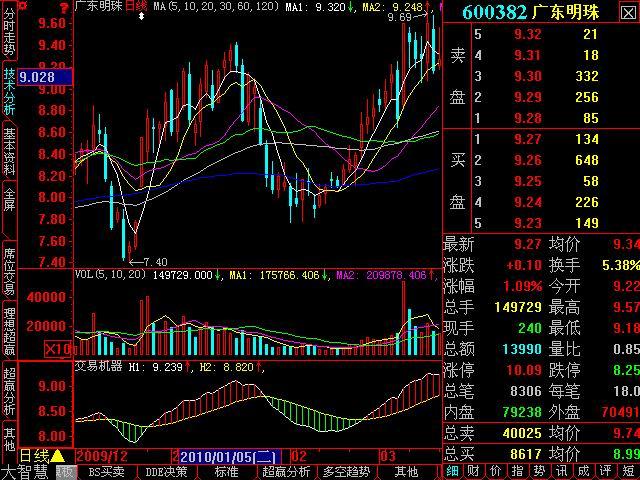Screen dimensions: 640x480
Task: Open the 席位交易 sidebar tab
Action: coord(9,271)
